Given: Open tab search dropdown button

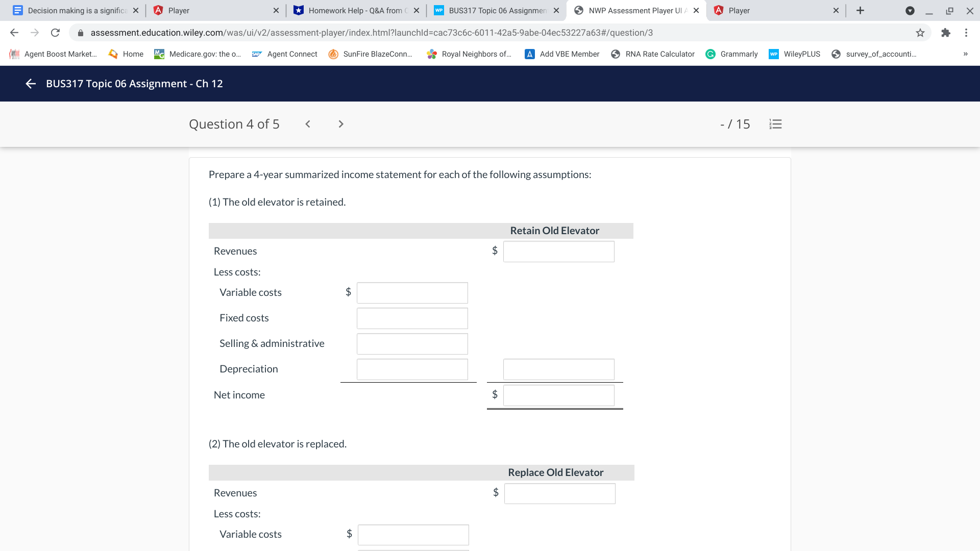Looking at the screenshot, I should (910, 10).
